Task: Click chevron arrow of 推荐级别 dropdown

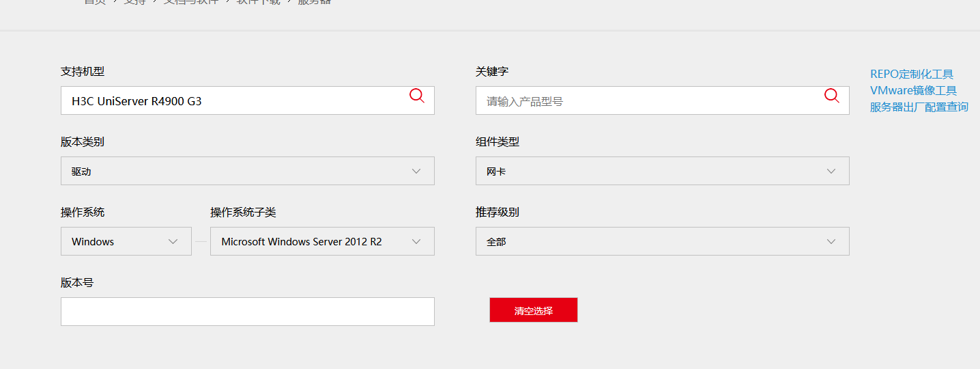Action: (x=831, y=241)
